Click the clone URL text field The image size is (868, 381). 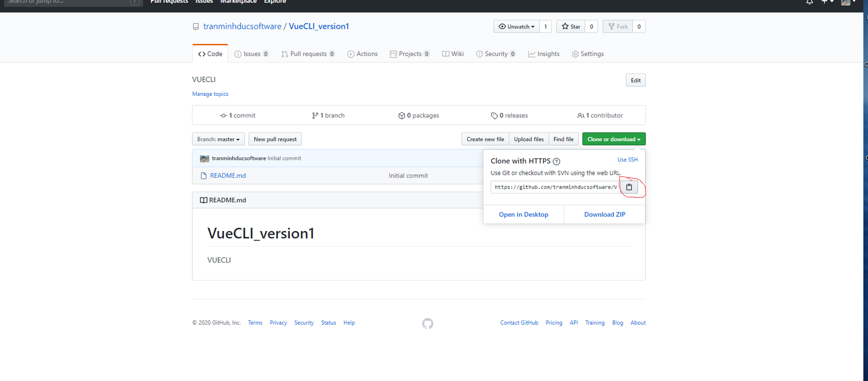tap(555, 187)
